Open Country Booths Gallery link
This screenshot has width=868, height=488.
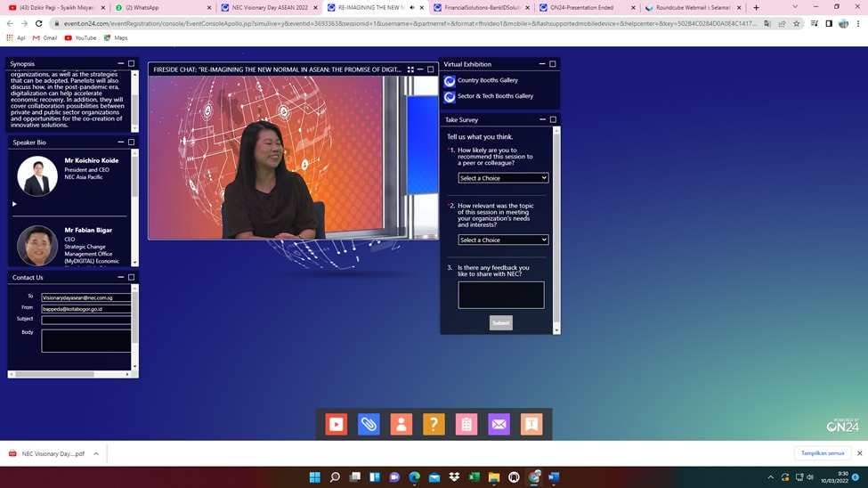[488, 80]
